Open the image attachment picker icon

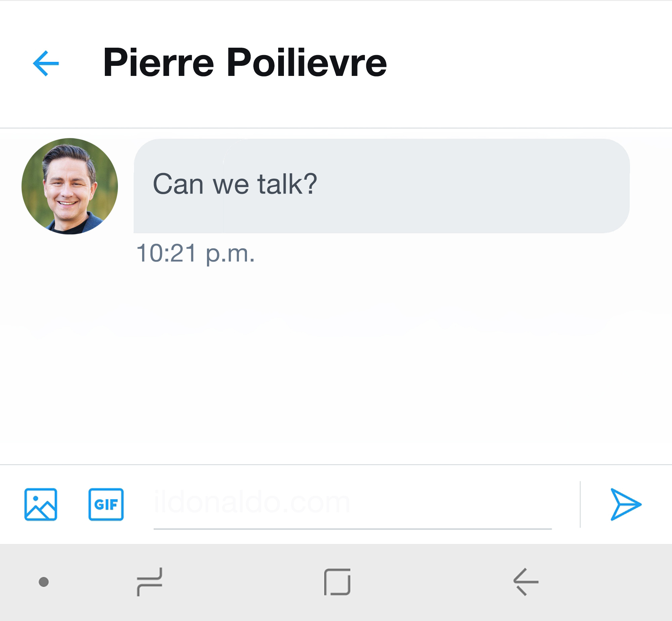click(x=41, y=504)
